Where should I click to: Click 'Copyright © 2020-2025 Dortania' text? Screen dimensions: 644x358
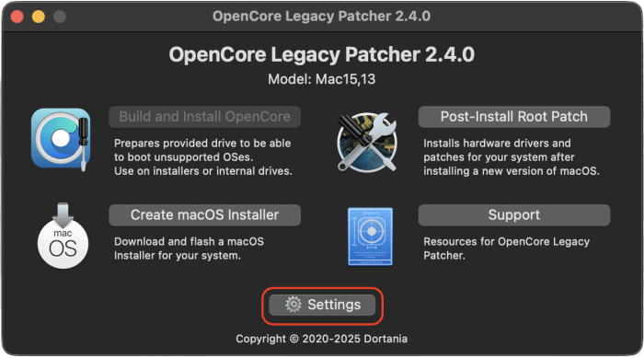(322, 339)
